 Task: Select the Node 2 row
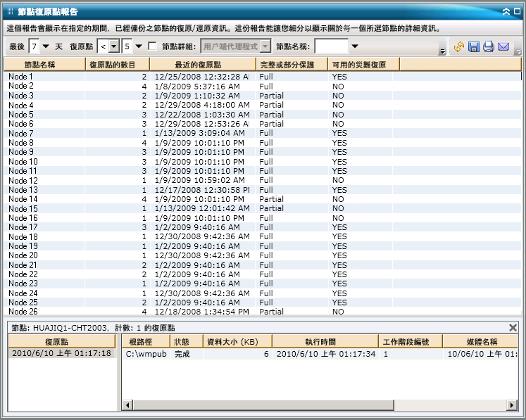[263, 86]
